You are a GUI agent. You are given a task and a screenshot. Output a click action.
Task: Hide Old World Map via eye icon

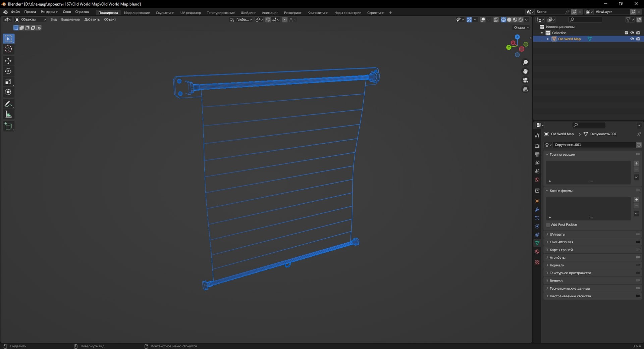pyautogui.click(x=632, y=39)
